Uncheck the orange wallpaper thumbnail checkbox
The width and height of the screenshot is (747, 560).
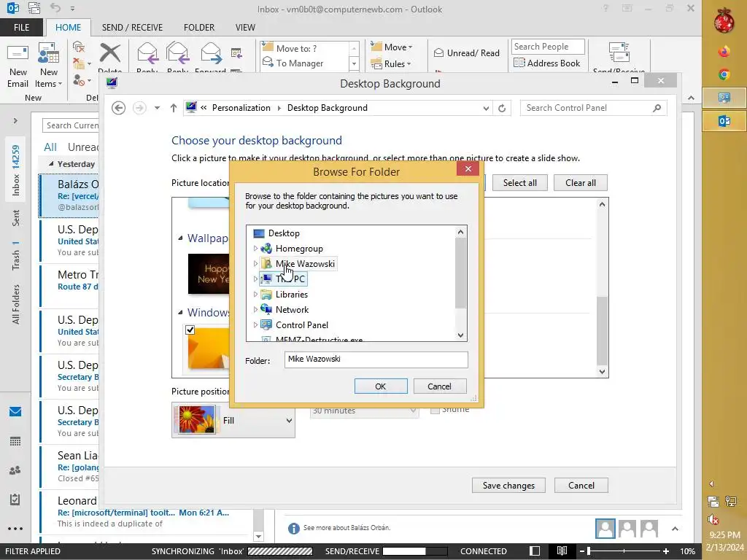point(190,330)
